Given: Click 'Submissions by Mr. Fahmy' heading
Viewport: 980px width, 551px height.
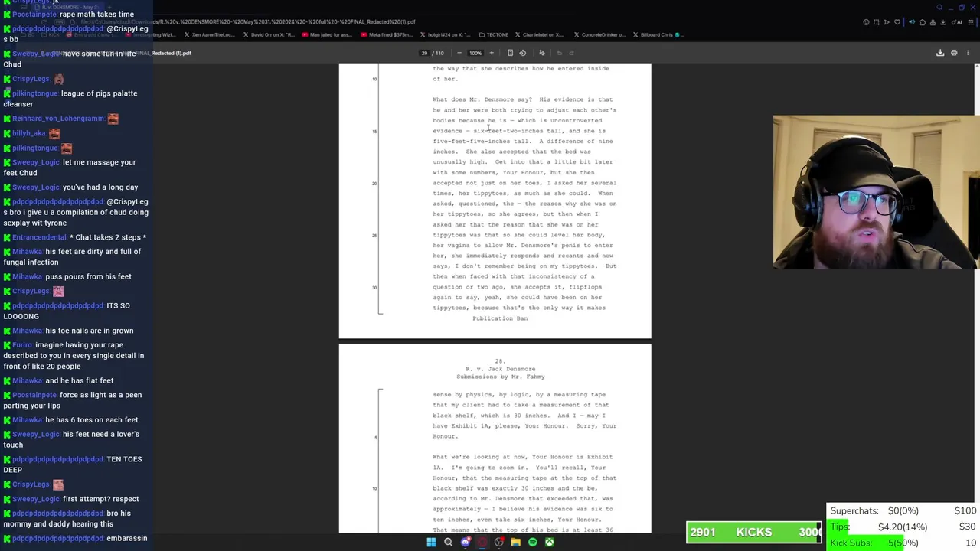Looking at the screenshot, I should (501, 377).
